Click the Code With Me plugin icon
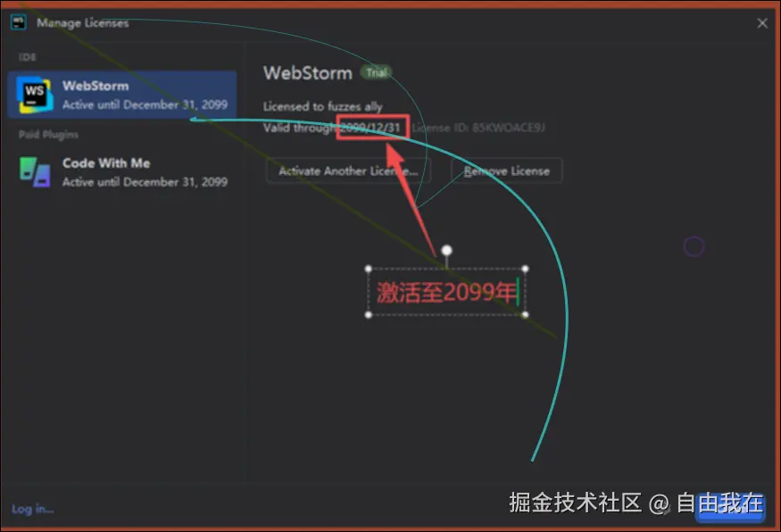The width and height of the screenshot is (781, 532). coord(35,172)
